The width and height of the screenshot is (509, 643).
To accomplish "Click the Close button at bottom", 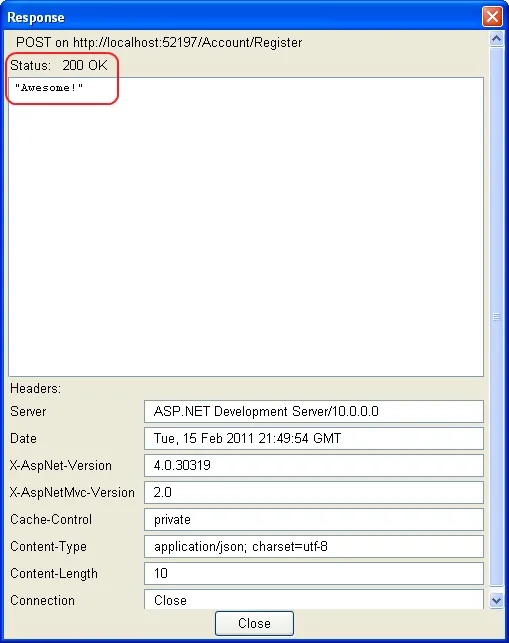I will (254, 623).
